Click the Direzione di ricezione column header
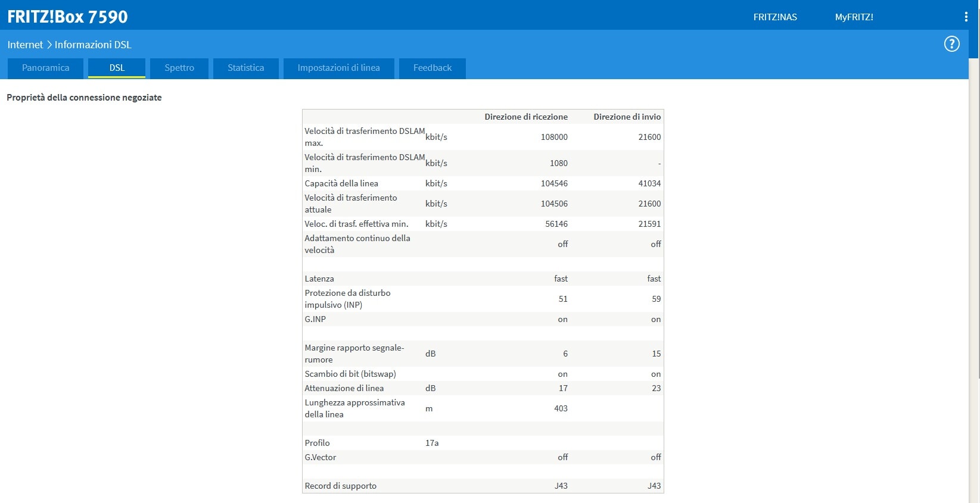This screenshot has width=980, height=503. 525,117
